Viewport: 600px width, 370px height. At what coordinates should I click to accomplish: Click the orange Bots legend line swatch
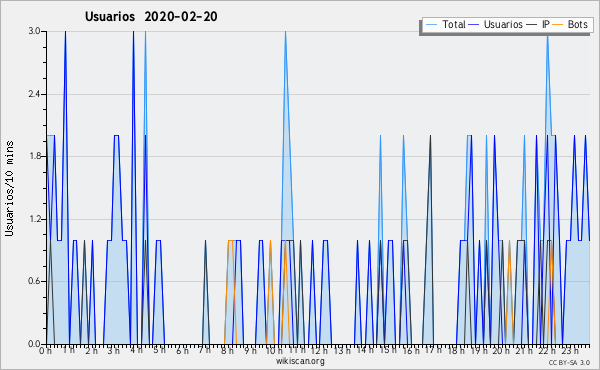[558, 25]
